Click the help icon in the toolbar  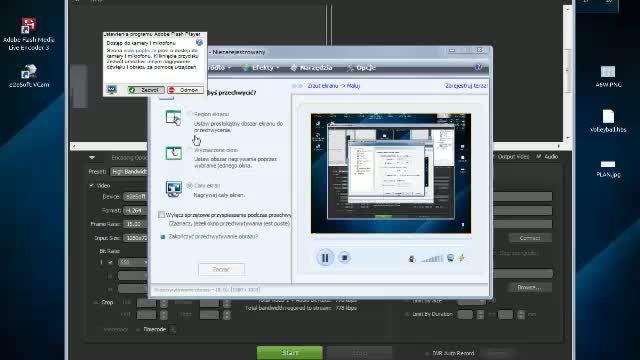tap(478, 67)
